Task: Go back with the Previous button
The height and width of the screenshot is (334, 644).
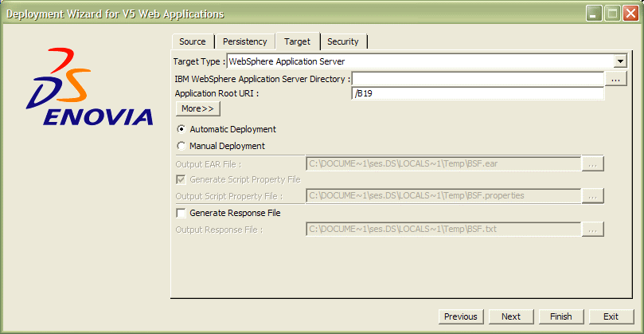Action: (x=460, y=316)
